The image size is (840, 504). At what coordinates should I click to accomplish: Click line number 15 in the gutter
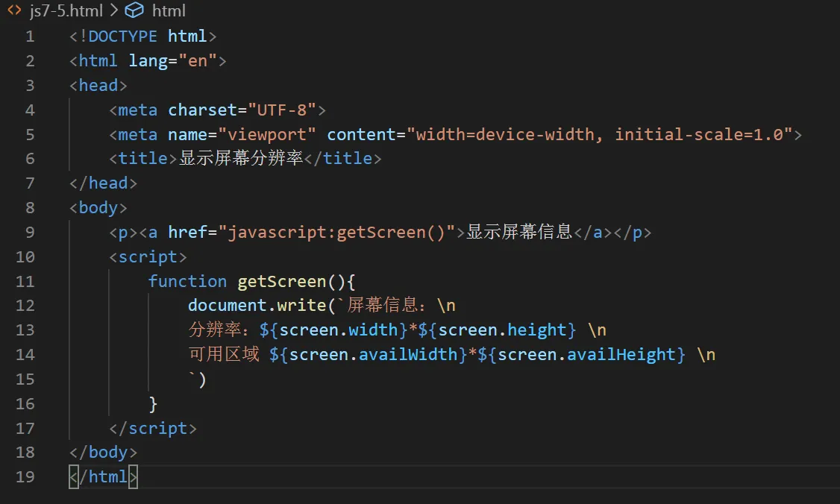(25, 379)
